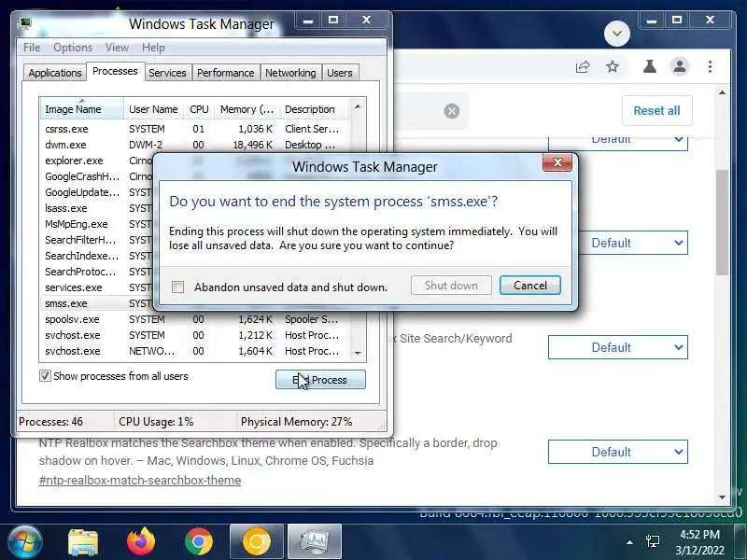This screenshot has height=560, width=747.
Task: Open Windows Start orb
Action: click(x=25, y=542)
